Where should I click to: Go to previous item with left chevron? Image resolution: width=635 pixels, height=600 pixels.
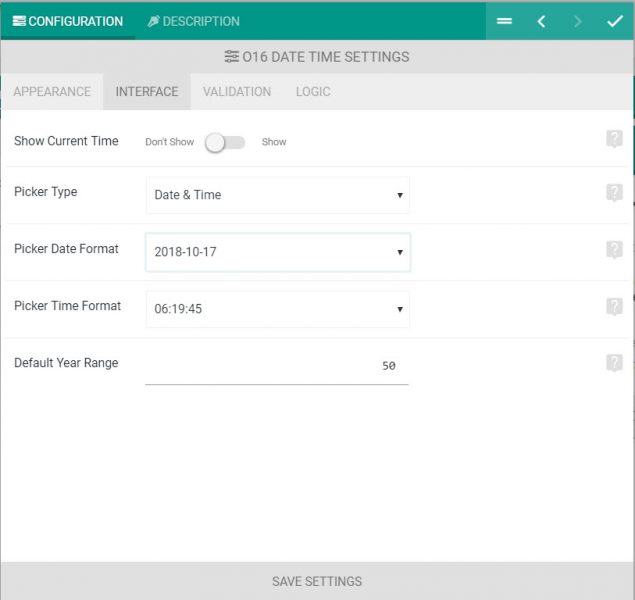point(541,21)
